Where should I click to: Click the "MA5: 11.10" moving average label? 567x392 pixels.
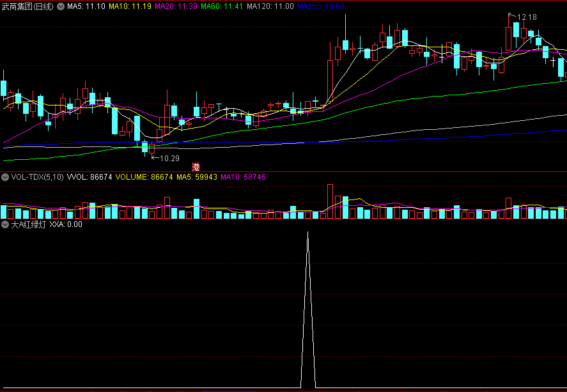click(x=86, y=6)
